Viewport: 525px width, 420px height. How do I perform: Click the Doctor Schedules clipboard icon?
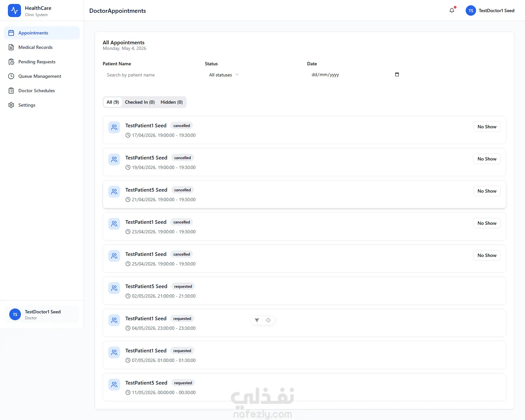click(x=11, y=91)
